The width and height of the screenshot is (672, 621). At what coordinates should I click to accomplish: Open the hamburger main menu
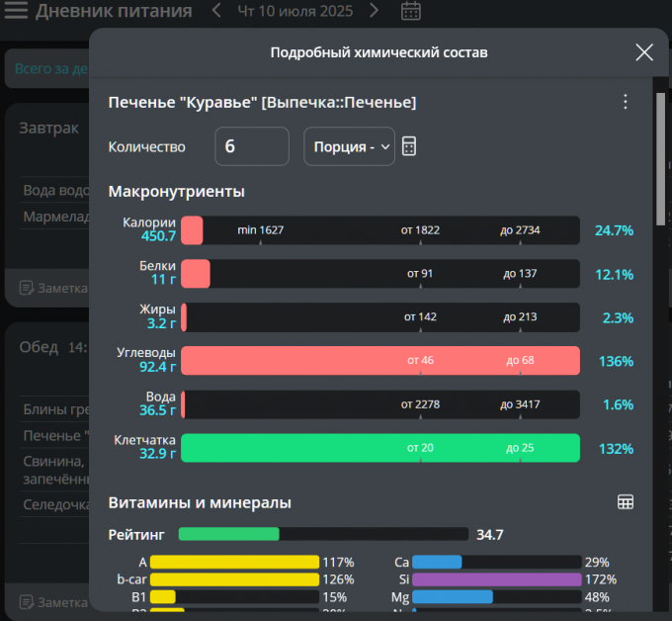(x=17, y=12)
